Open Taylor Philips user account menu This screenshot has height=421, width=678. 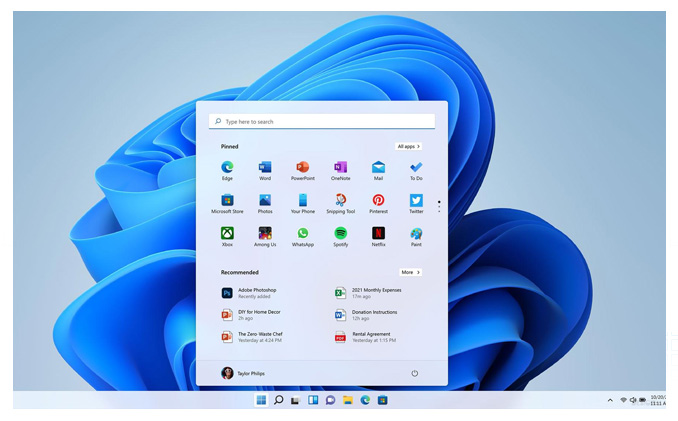click(x=243, y=373)
